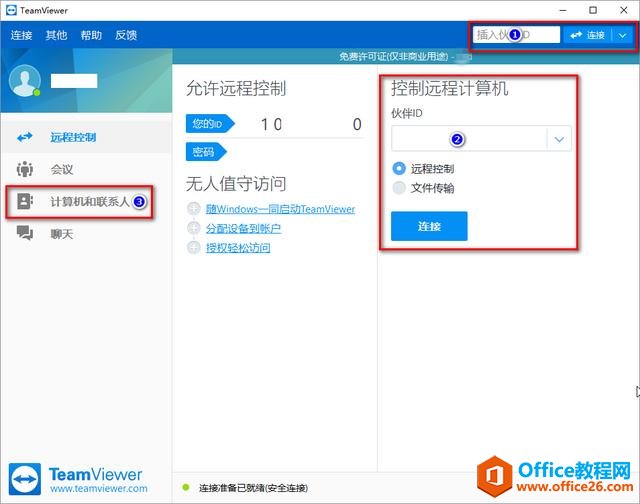Select the 远程控制 radio button
The width and height of the screenshot is (640, 504).
(x=399, y=168)
